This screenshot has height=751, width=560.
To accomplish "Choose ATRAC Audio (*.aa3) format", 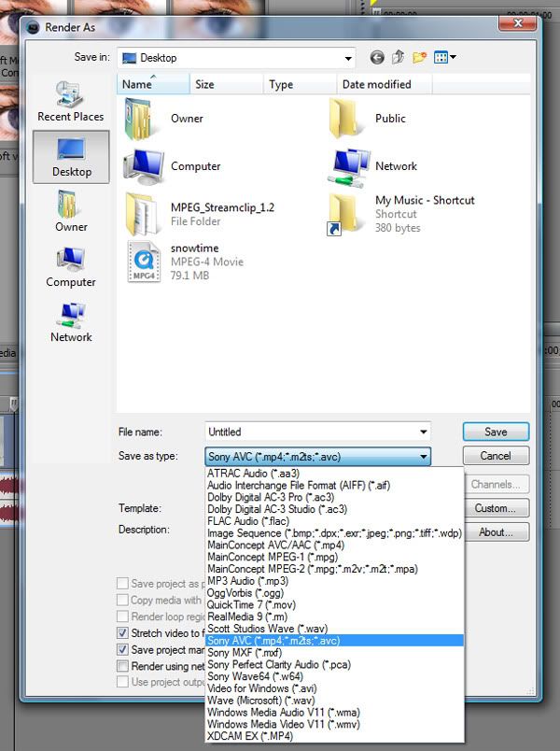I will coord(334,474).
